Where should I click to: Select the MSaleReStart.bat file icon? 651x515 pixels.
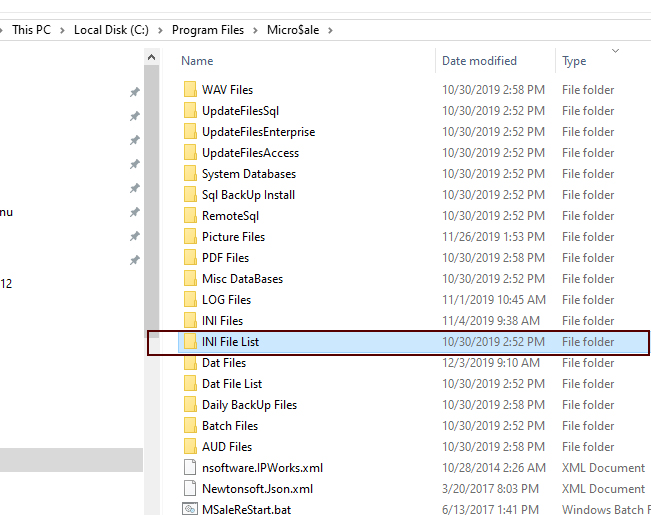point(190,509)
